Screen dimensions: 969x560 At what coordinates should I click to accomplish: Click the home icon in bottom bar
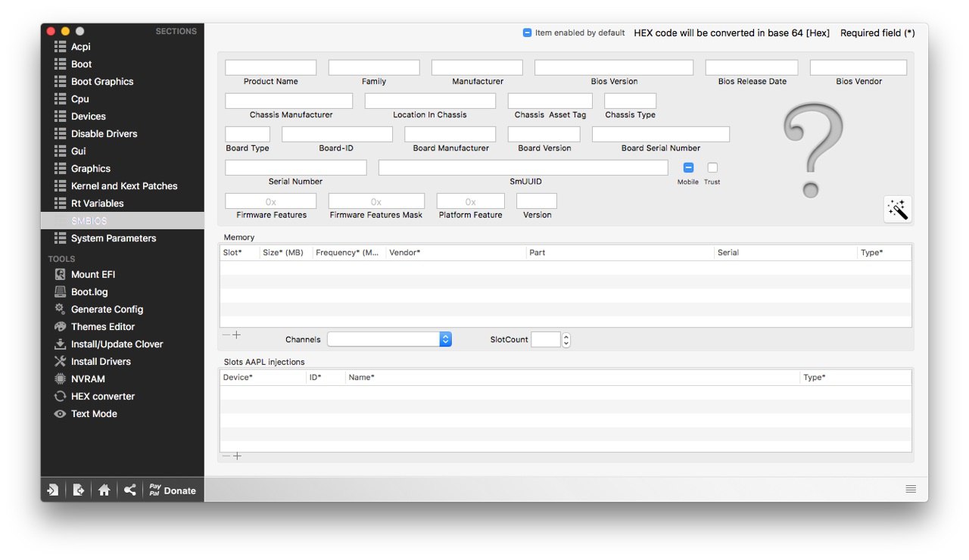tap(104, 490)
